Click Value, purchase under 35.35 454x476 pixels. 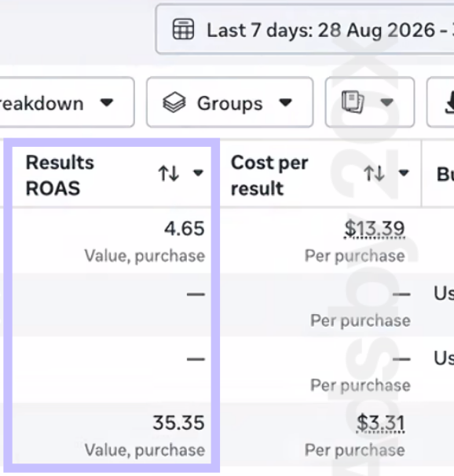coord(145,450)
